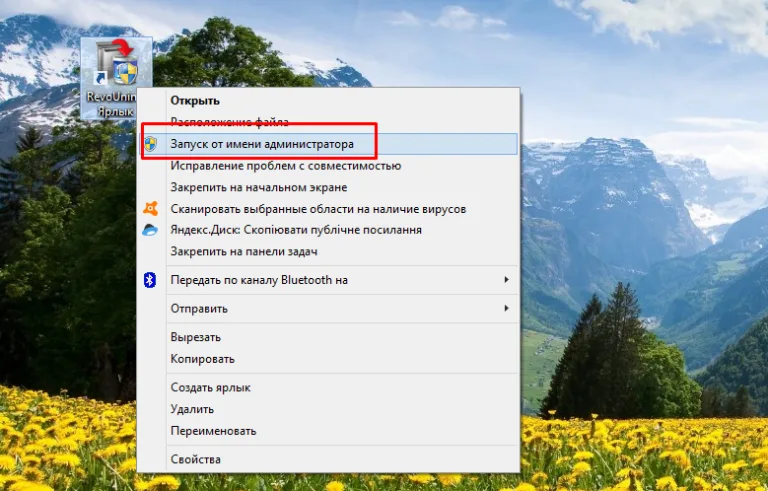Choose Запуск от имени администратора
The image size is (768, 491).
328,144
